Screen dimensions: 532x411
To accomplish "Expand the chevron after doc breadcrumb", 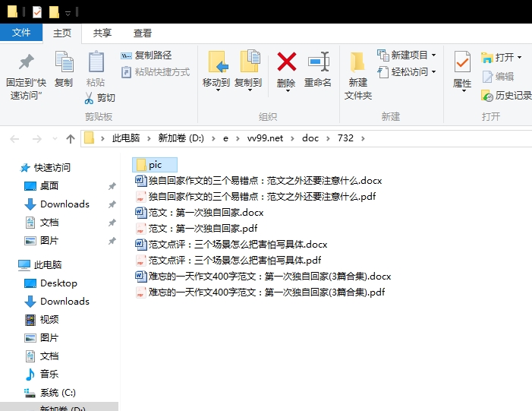I will pos(328,138).
